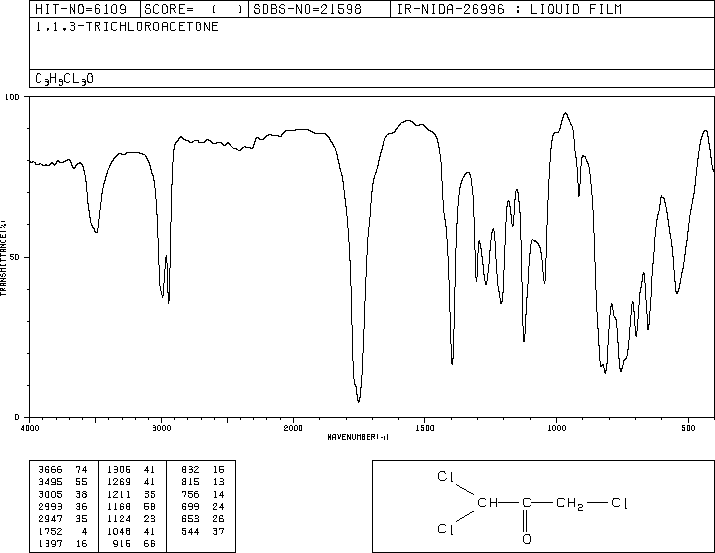Select peak table entry 815
The width and height of the screenshot is (715, 553).
coord(202,482)
